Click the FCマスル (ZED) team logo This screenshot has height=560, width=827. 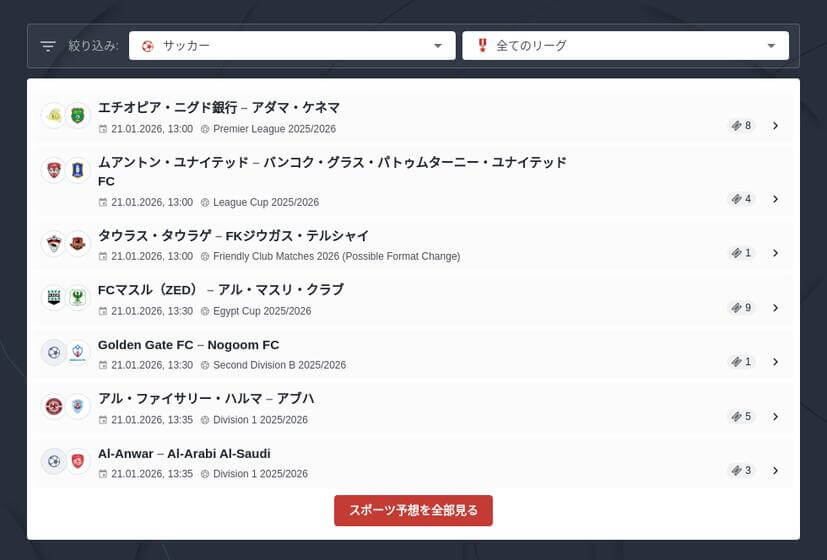click(x=54, y=297)
